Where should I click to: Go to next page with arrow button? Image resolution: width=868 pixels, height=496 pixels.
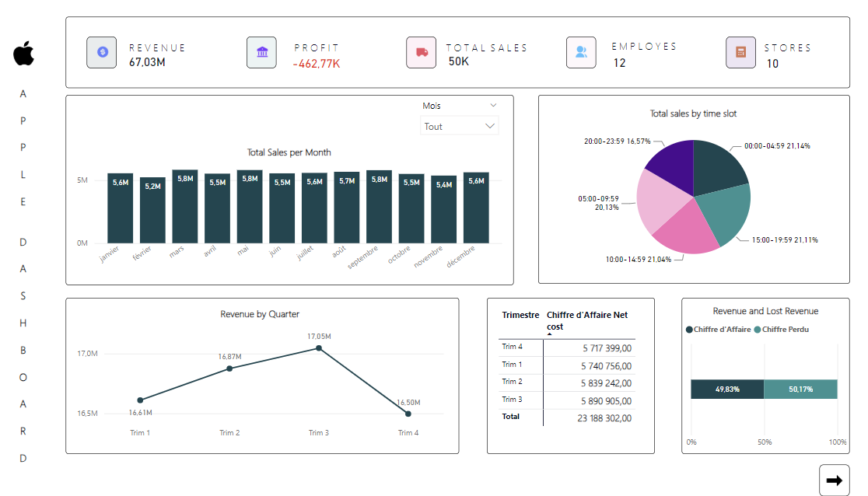pyautogui.click(x=834, y=480)
